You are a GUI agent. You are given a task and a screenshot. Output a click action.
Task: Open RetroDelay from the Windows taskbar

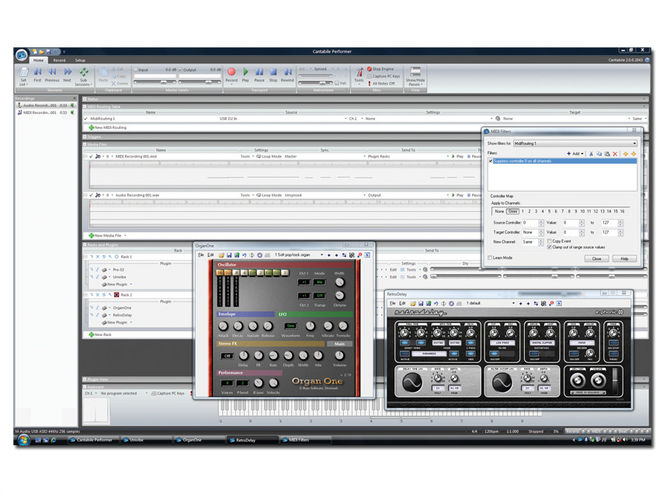coord(253,440)
